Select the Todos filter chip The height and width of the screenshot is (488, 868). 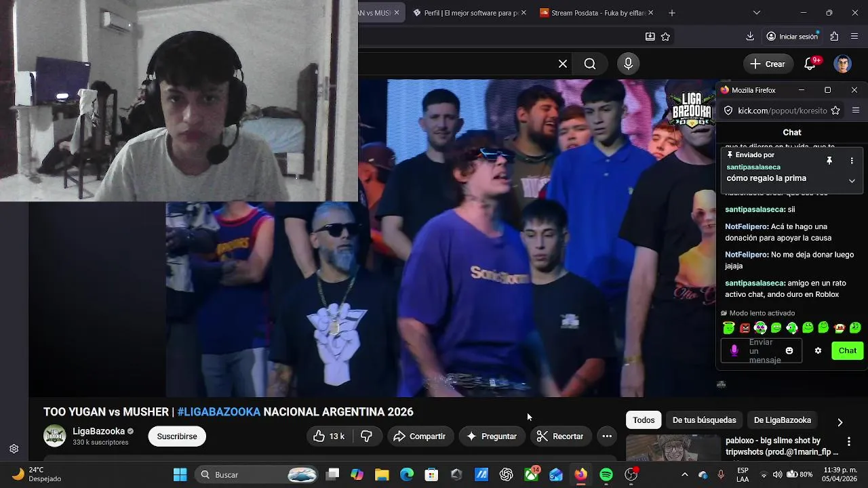pyautogui.click(x=644, y=420)
